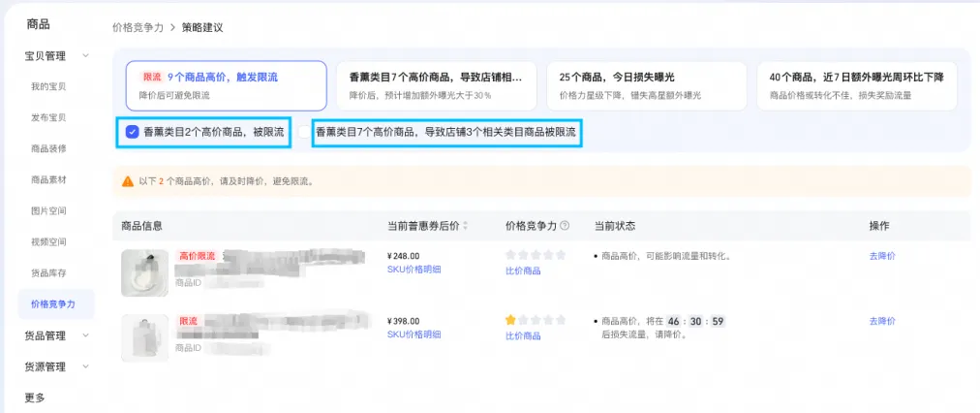Screen dimensions: 980x413
Task: Click the 限流 tag on ¥398.00 product
Action: (188, 321)
